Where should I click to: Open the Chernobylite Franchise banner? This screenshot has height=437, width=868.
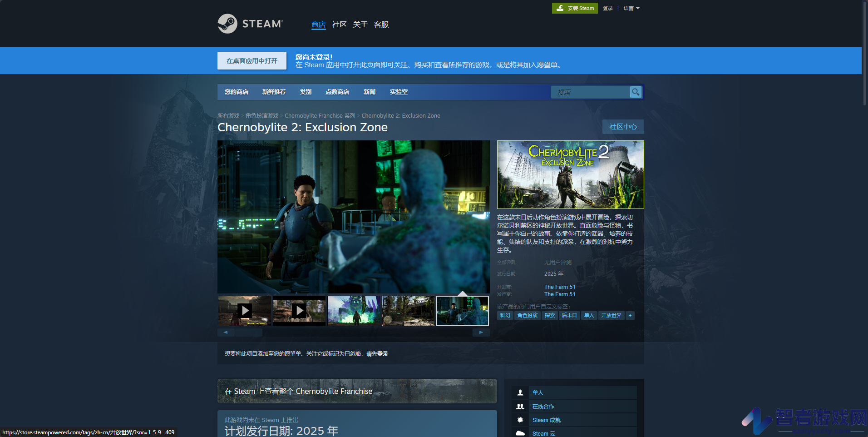(357, 391)
